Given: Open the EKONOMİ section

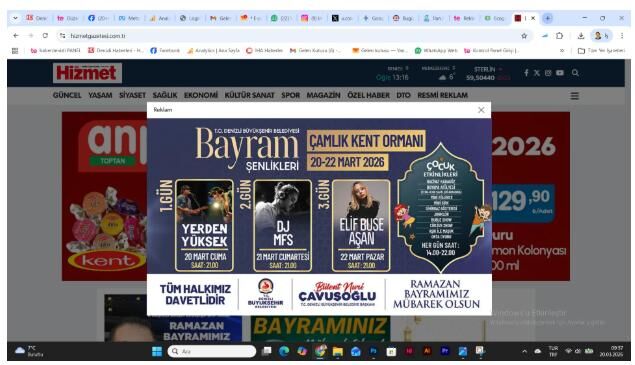Looking at the screenshot, I should coord(201,95).
